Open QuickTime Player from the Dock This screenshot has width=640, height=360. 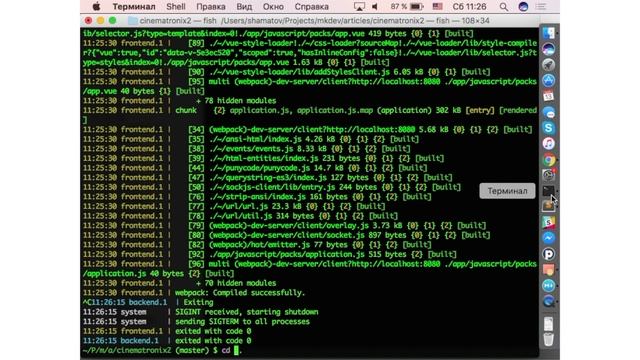pyautogui.click(x=549, y=301)
